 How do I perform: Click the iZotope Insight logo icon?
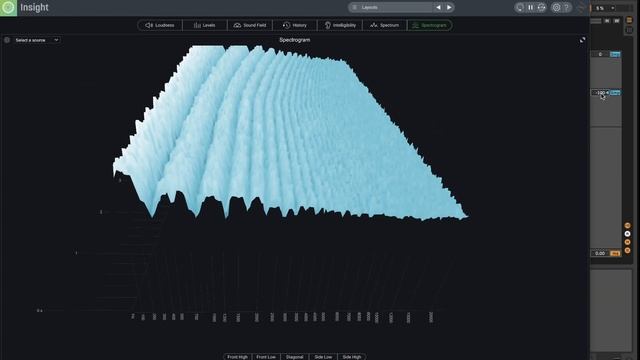8,8
